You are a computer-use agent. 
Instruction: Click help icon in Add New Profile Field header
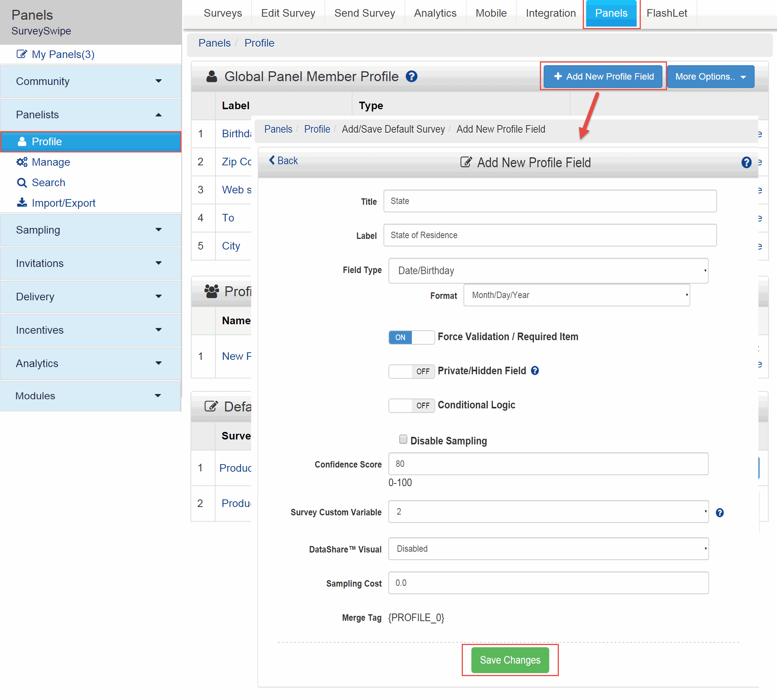pos(746,162)
